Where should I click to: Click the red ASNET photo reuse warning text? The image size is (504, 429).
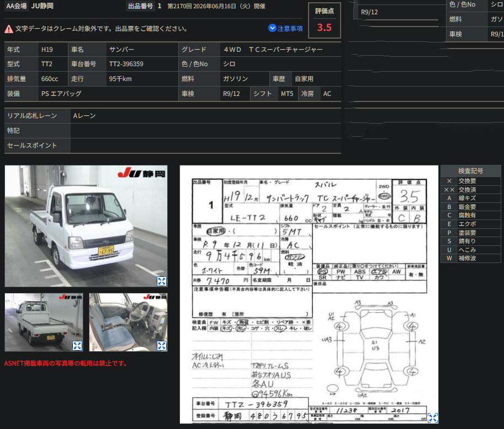click(x=66, y=363)
